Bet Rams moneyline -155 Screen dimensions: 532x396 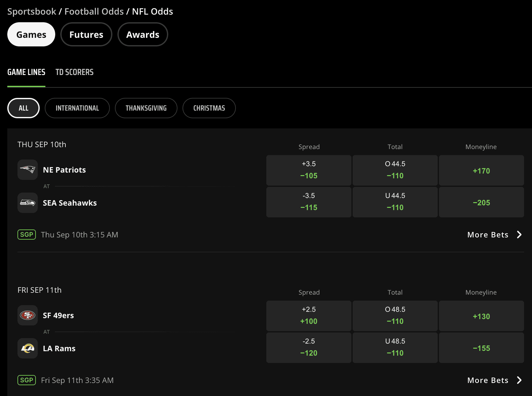(482, 348)
